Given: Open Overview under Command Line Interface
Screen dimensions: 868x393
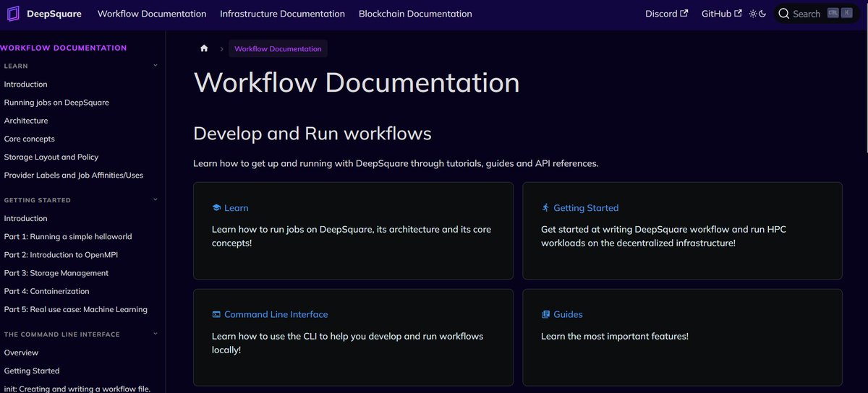Looking at the screenshot, I should [x=21, y=353].
